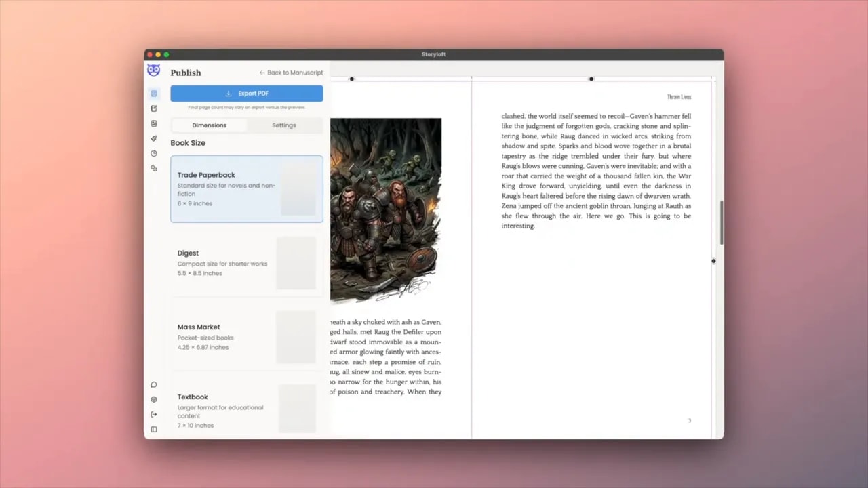Open the rocket sidebar icon
The image size is (868, 488).
pyautogui.click(x=154, y=138)
